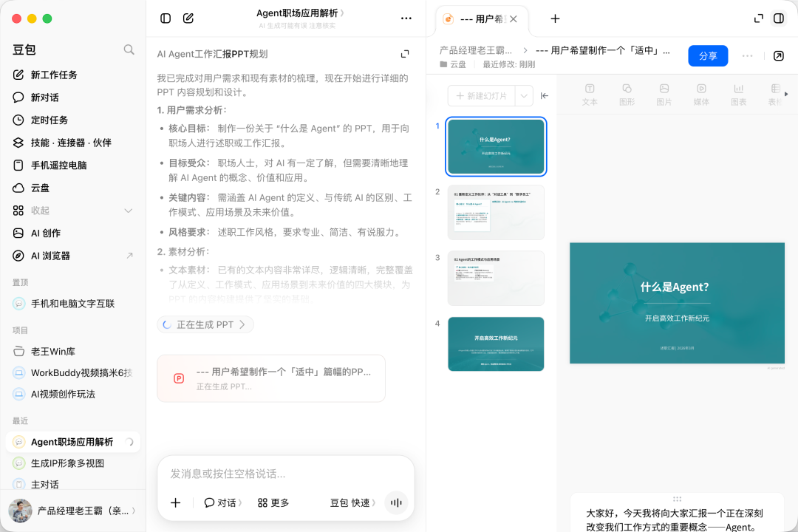Open recent chat 主对话

(x=72, y=484)
